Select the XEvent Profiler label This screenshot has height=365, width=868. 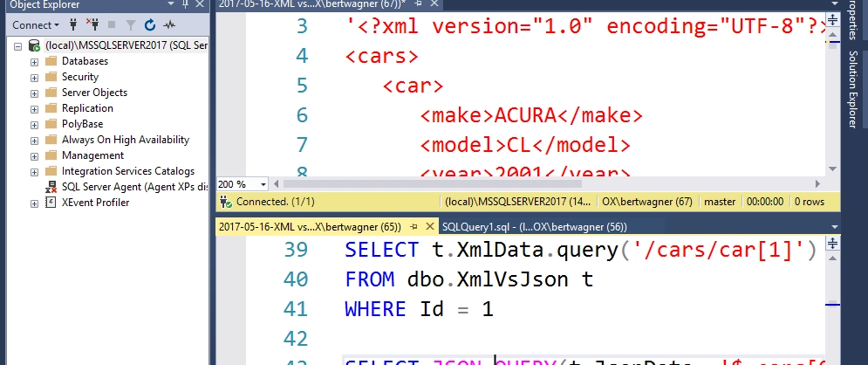click(96, 203)
